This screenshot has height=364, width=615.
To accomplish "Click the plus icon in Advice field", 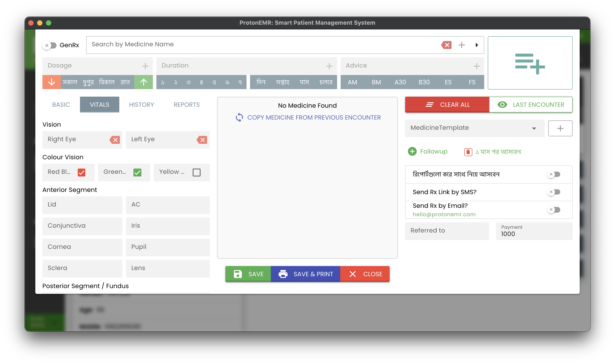I will coord(476,66).
